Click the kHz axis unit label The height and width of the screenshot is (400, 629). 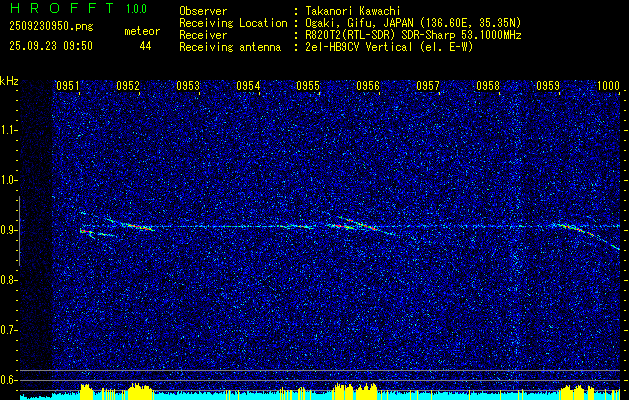[9, 81]
